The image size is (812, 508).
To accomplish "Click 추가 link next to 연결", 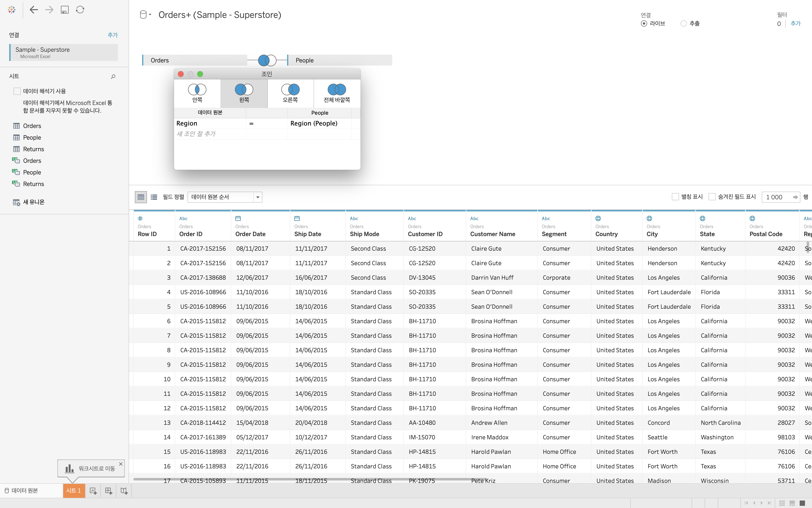I will tap(113, 35).
